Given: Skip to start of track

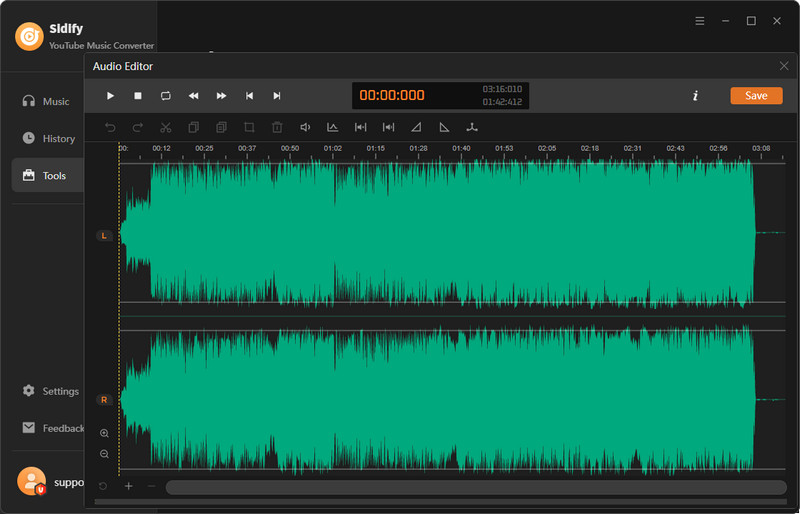Looking at the screenshot, I should pyautogui.click(x=249, y=95).
